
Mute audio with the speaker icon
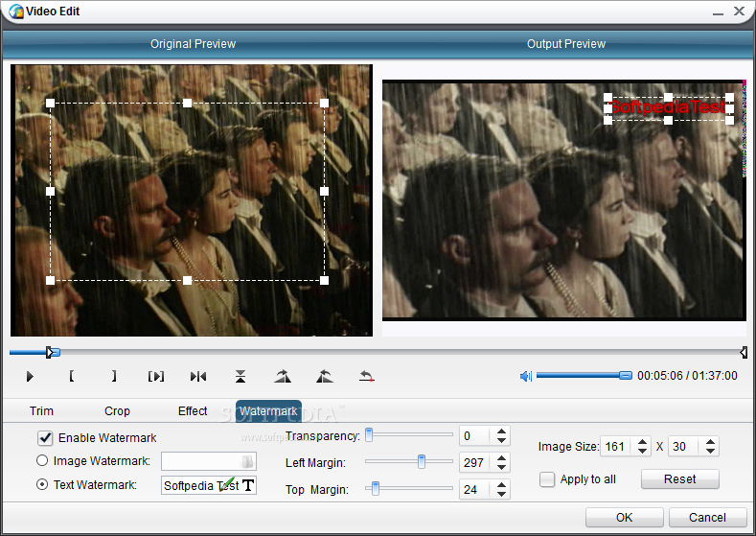pos(525,376)
